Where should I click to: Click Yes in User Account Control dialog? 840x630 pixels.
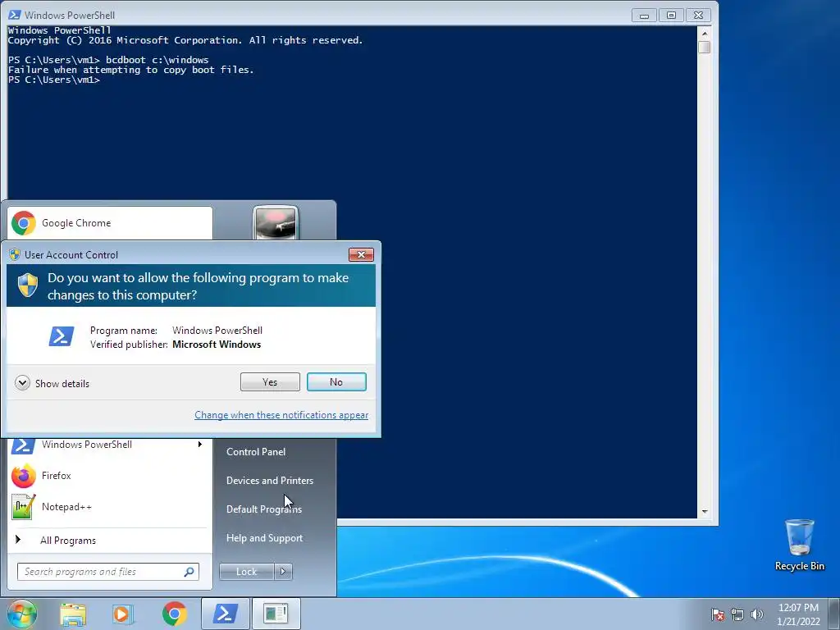point(270,382)
